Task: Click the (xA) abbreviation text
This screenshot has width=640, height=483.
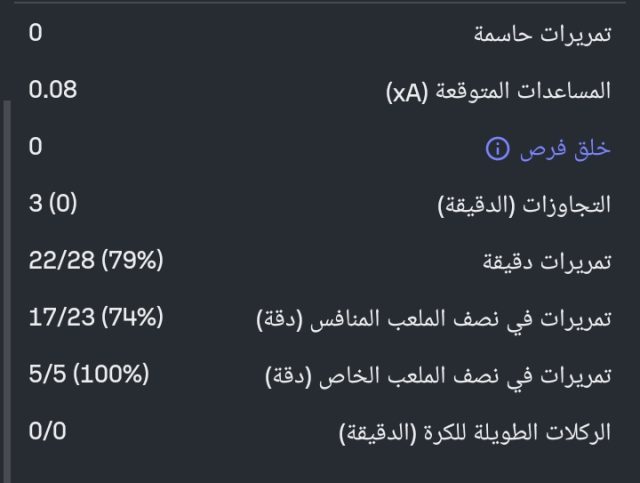Action: (407, 92)
